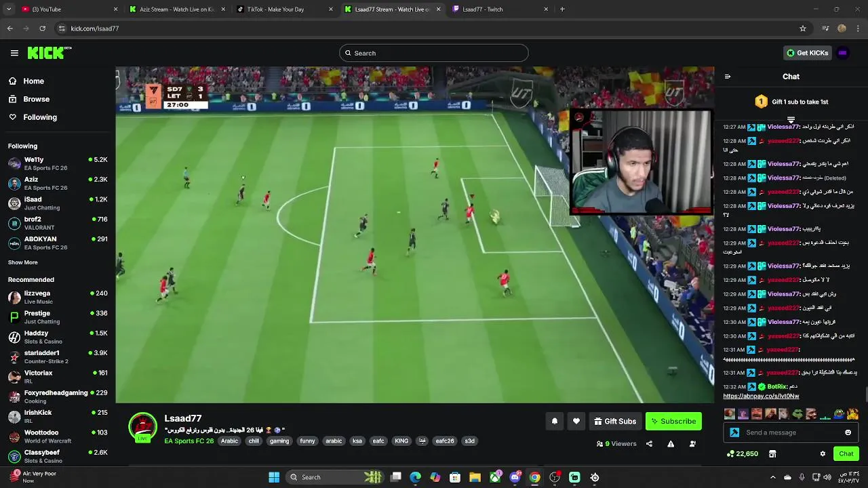Click the Get KICKs button
The width and height of the screenshot is (868, 488).
[807, 53]
